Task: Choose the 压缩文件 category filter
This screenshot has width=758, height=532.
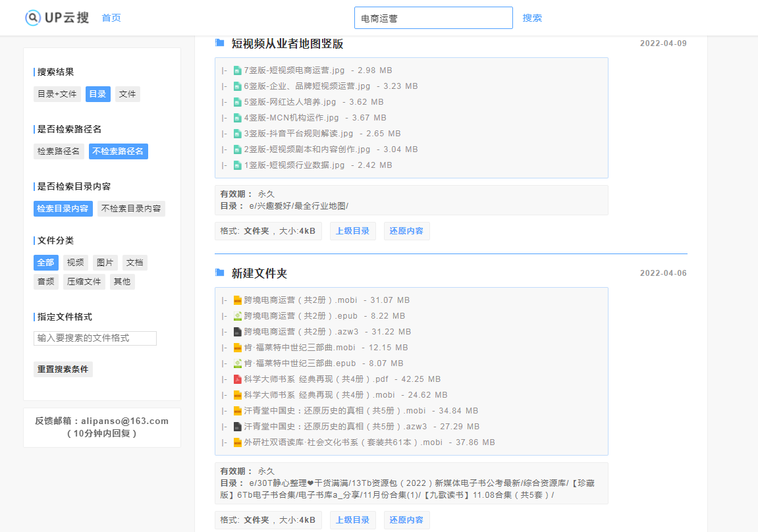Action: [x=84, y=282]
